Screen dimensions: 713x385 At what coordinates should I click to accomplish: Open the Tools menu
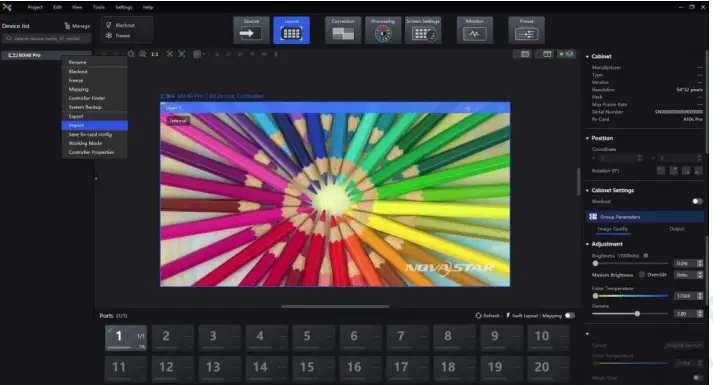[x=99, y=7]
